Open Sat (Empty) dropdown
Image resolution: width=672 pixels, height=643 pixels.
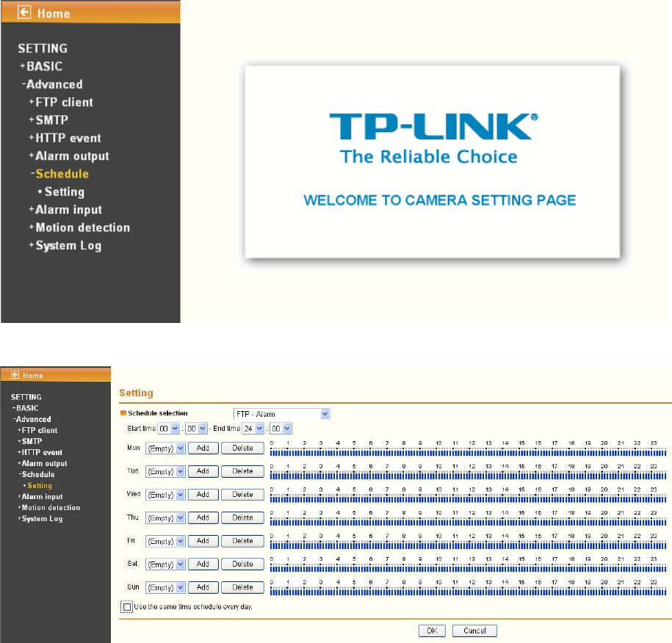pyautogui.click(x=165, y=564)
